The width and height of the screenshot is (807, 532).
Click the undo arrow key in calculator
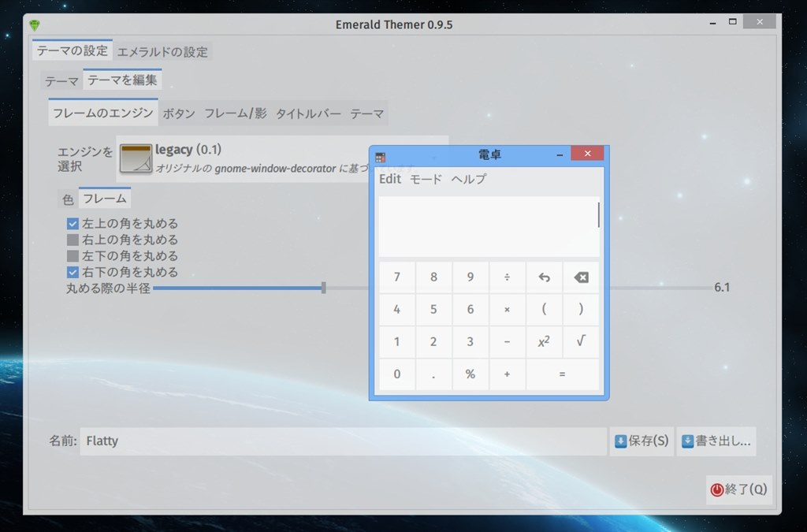pos(544,277)
